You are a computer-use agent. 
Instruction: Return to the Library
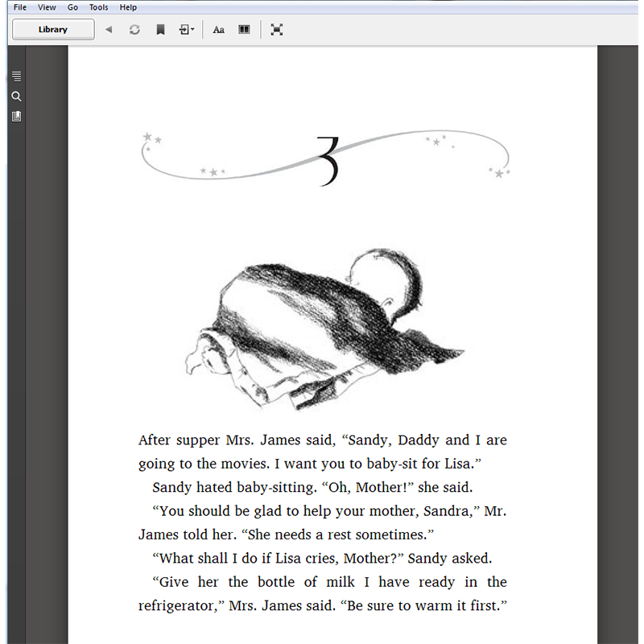[x=53, y=30]
